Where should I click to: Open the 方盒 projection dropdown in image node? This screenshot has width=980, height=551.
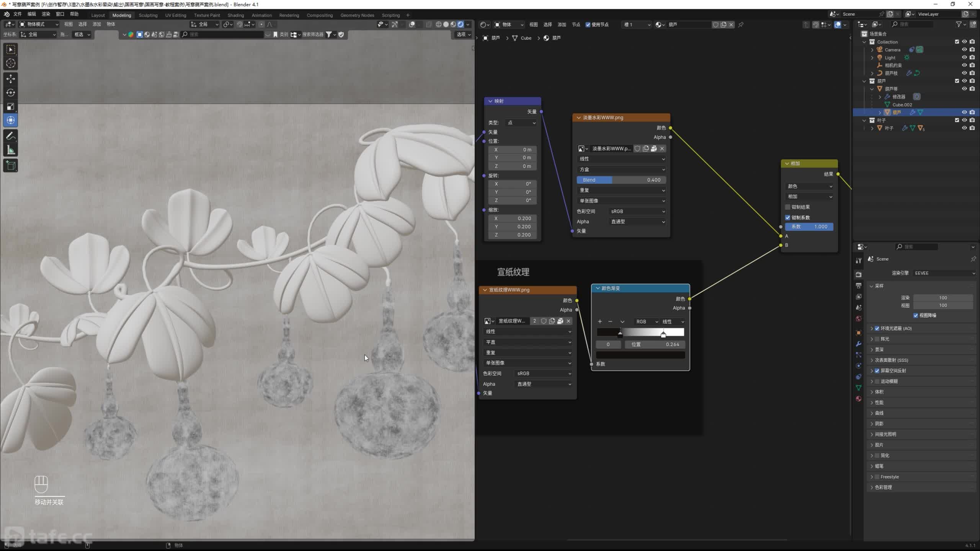621,170
